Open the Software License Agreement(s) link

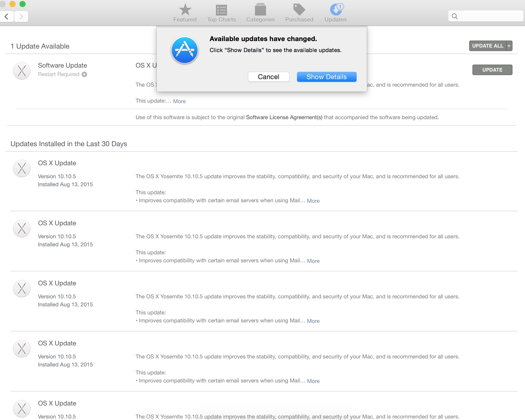pos(284,117)
